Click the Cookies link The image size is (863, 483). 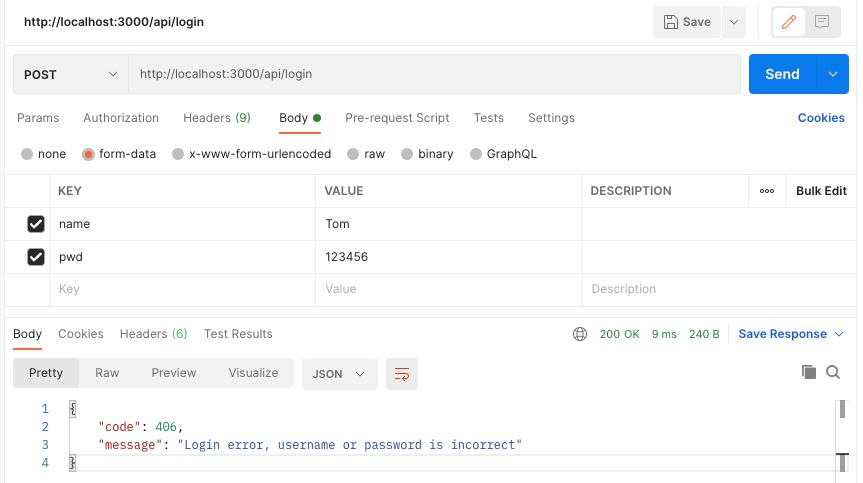click(821, 118)
